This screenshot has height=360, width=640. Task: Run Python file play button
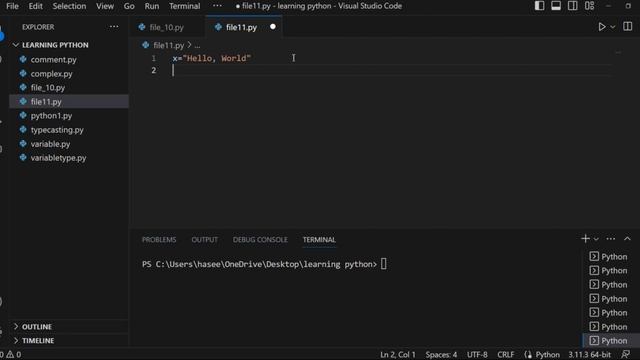coord(602,27)
